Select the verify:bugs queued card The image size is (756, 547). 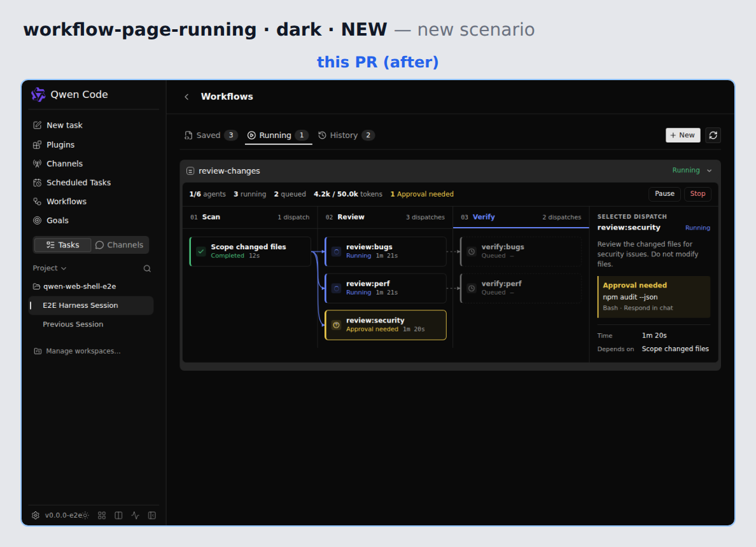tap(521, 251)
